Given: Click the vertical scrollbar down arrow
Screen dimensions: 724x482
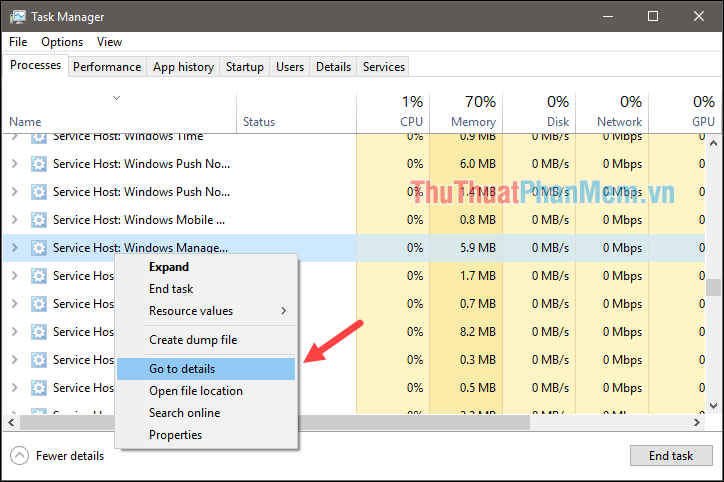Looking at the screenshot, I should (x=713, y=406).
